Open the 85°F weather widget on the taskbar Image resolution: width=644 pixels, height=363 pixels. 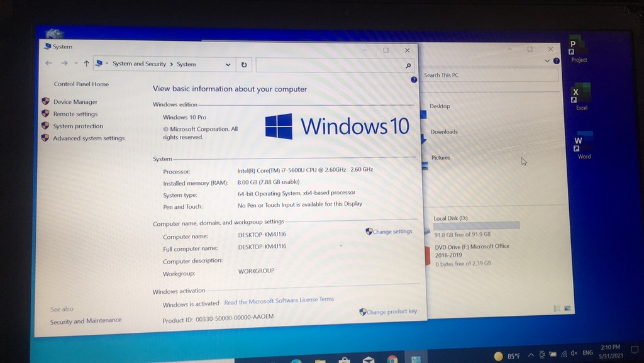[507, 356]
